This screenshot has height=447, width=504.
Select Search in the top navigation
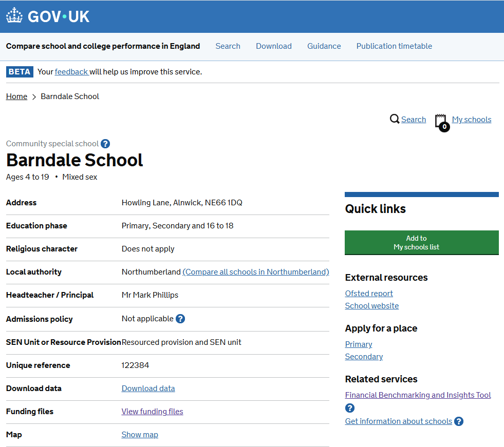[228, 46]
